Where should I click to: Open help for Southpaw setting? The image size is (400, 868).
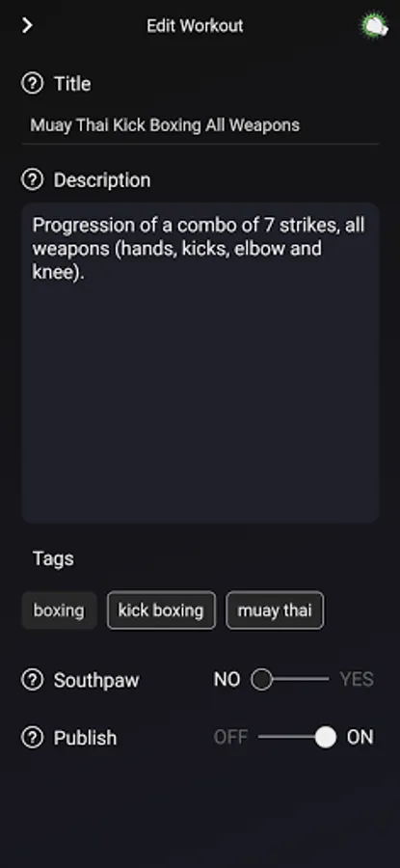pyautogui.click(x=32, y=680)
